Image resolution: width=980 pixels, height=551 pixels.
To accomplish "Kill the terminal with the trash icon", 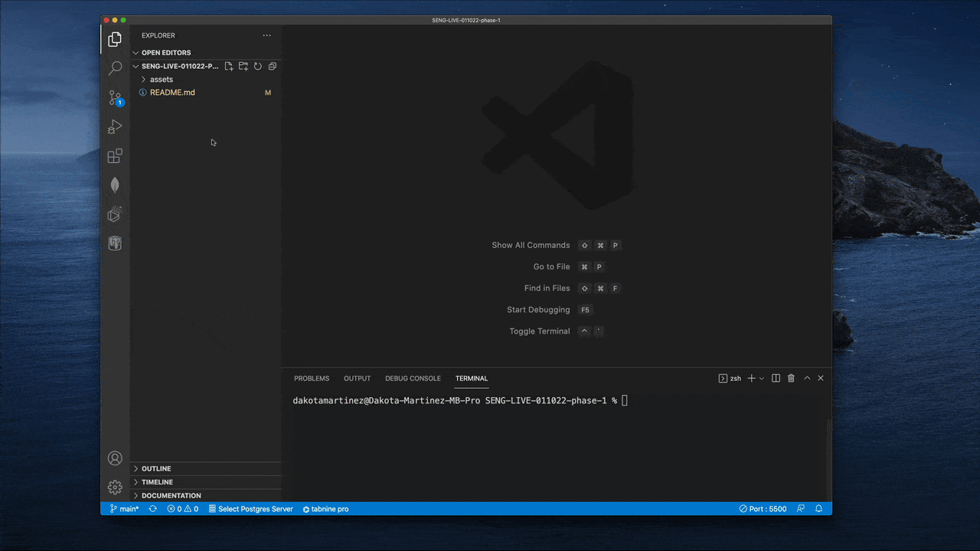I will (x=791, y=377).
